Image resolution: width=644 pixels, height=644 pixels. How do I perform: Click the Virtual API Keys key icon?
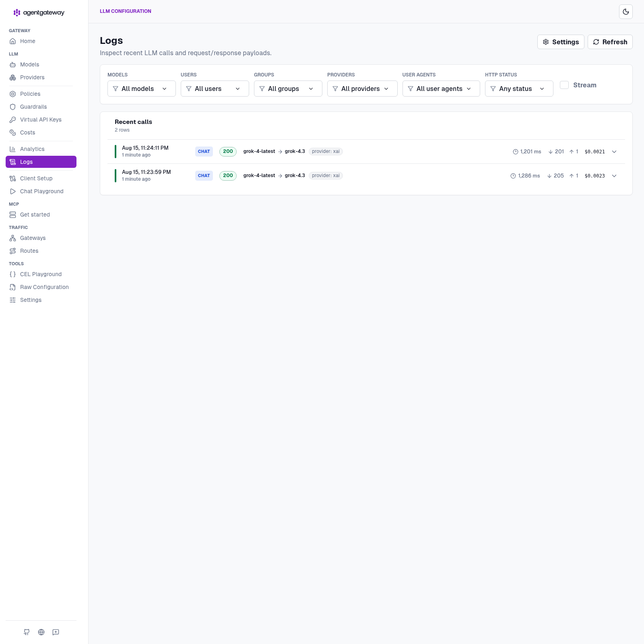click(x=13, y=120)
